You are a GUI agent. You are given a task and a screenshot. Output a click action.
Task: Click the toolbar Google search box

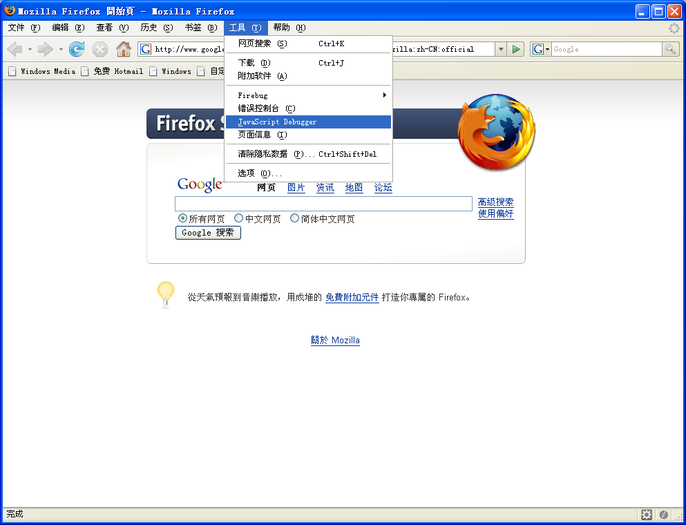coord(606,49)
